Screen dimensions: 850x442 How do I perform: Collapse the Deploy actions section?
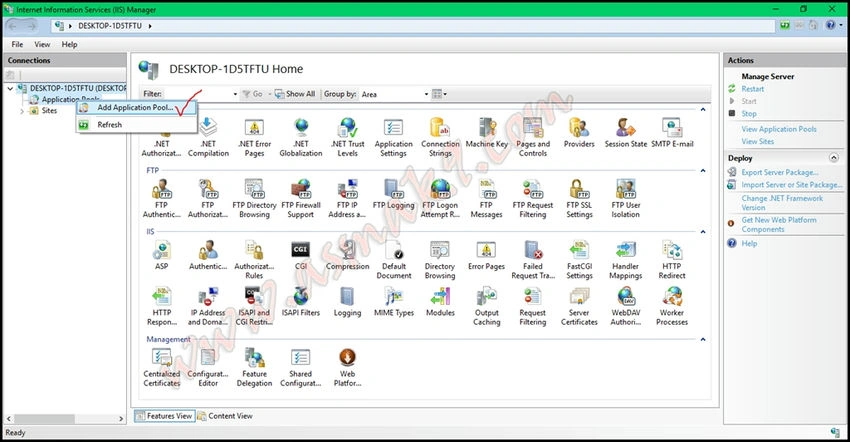[834, 158]
